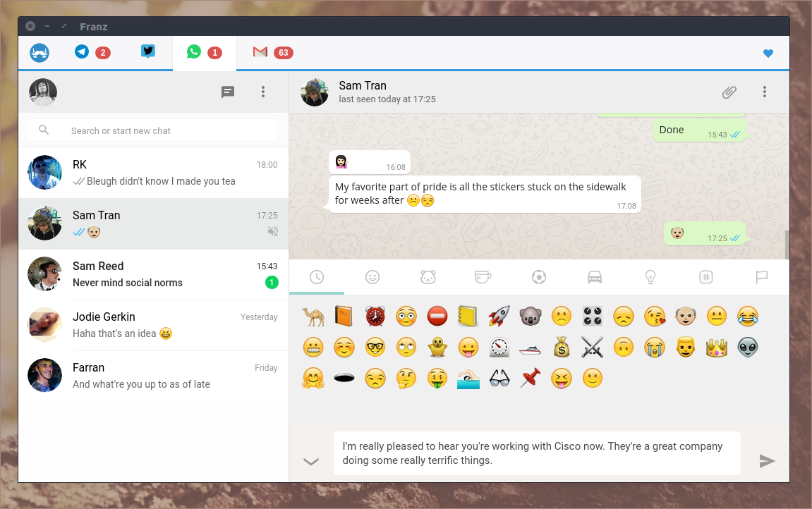Open the sidebar three-dot menu
This screenshot has height=509, width=812.
[x=263, y=92]
